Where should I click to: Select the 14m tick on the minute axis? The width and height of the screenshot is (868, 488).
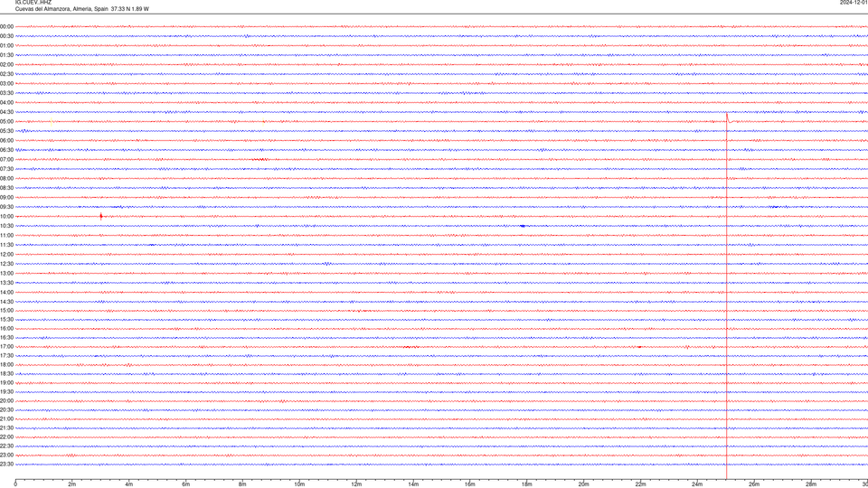click(x=413, y=484)
